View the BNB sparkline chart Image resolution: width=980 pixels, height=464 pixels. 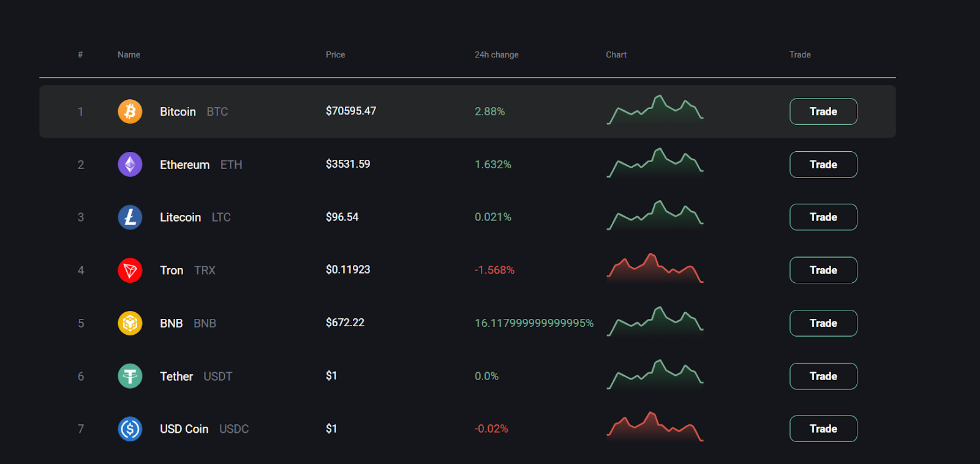click(x=655, y=321)
